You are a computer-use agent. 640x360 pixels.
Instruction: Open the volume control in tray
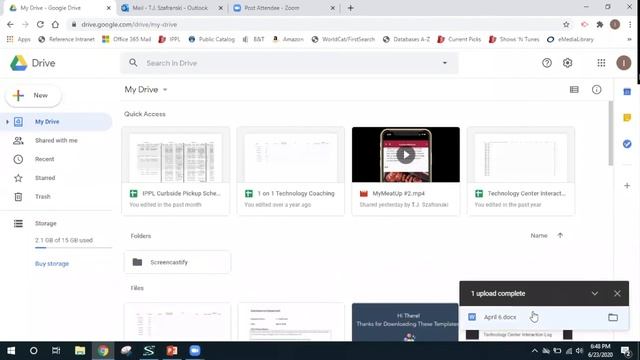tap(579, 351)
